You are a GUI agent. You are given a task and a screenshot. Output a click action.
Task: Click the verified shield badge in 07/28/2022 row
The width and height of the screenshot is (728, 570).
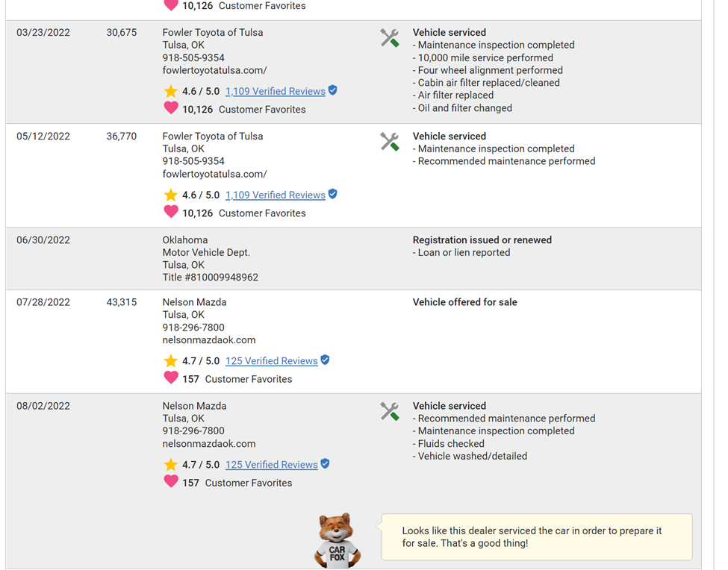point(325,360)
